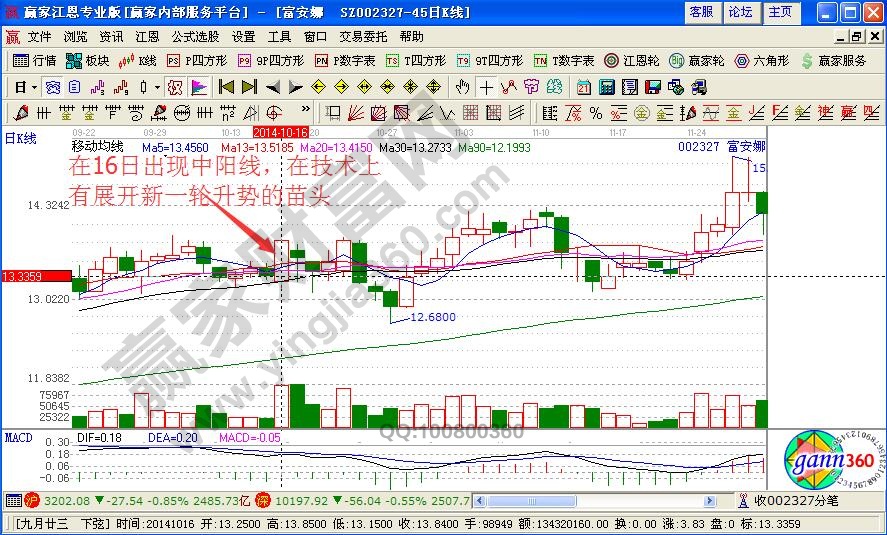Click the 六角形 hexagon tool icon
Viewport: 887px width, 535px height.
763,61
